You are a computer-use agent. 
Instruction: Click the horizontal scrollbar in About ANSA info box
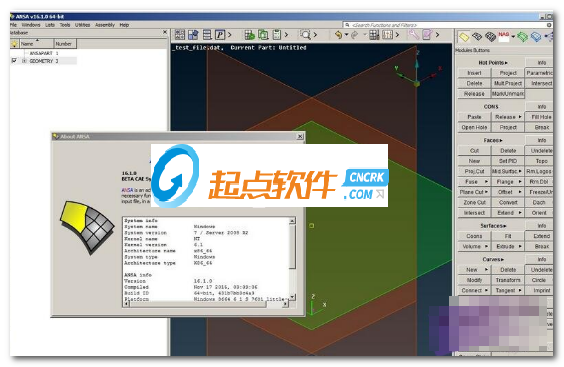pyautogui.click(x=206, y=304)
